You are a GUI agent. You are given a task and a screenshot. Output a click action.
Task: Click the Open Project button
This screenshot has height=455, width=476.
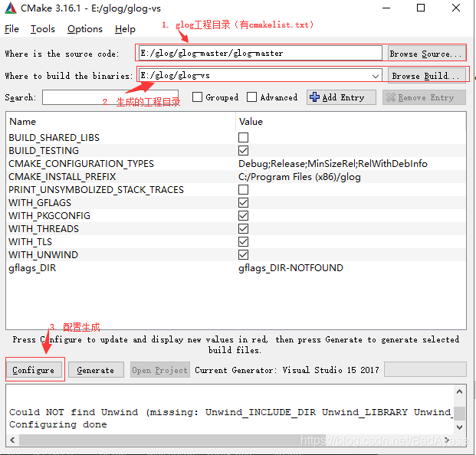click(160, 370)
